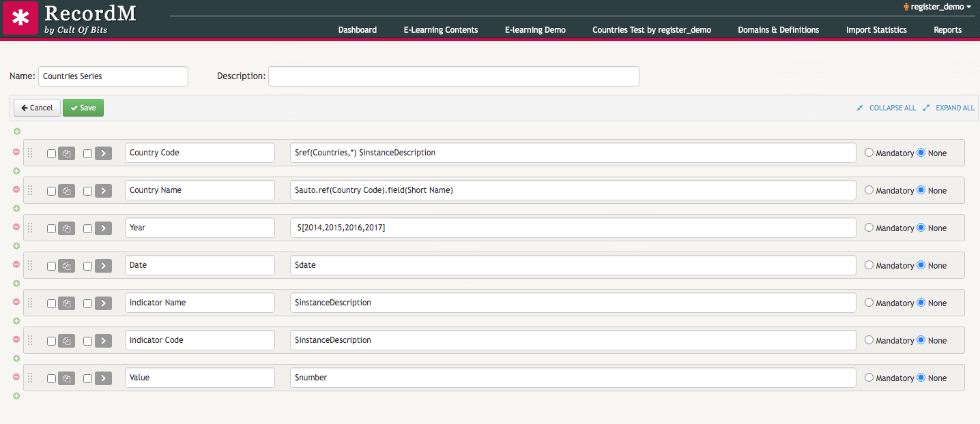Click into the Description input field
This screenshot has height=424, width=980.
453,76
